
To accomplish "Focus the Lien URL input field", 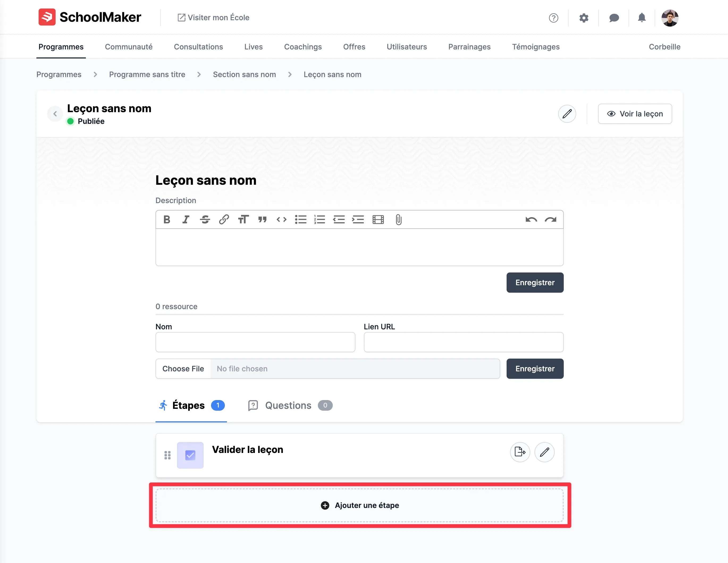I will pos(463,342).
